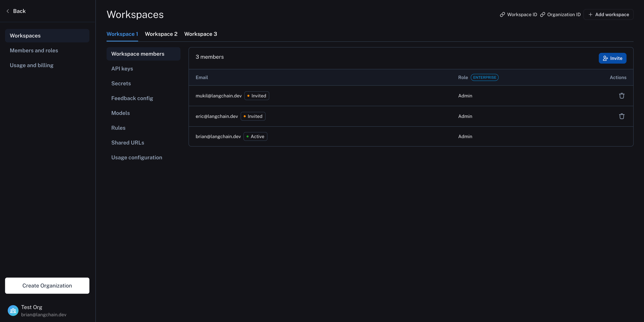Click the Create Organization button
Image resolution: width=644 pixels, height=322 pixels.
pyautogui.click(x=47, y=286)
